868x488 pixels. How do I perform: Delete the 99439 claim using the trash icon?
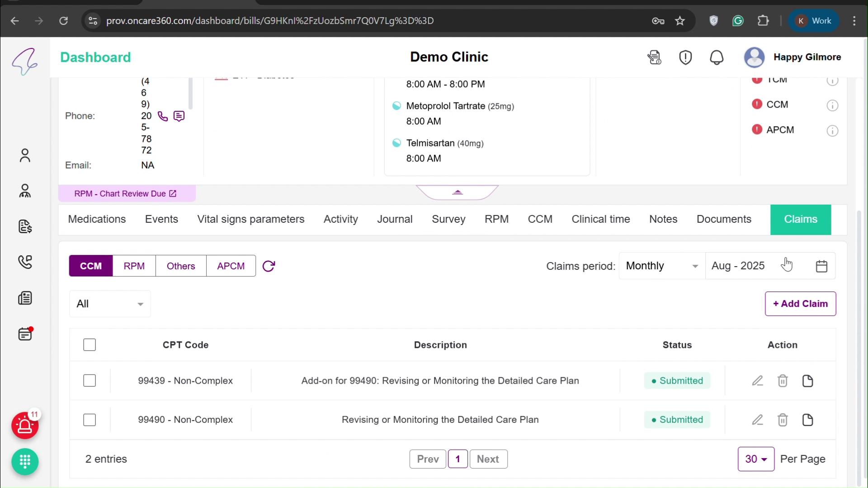(x=783, y=381)
